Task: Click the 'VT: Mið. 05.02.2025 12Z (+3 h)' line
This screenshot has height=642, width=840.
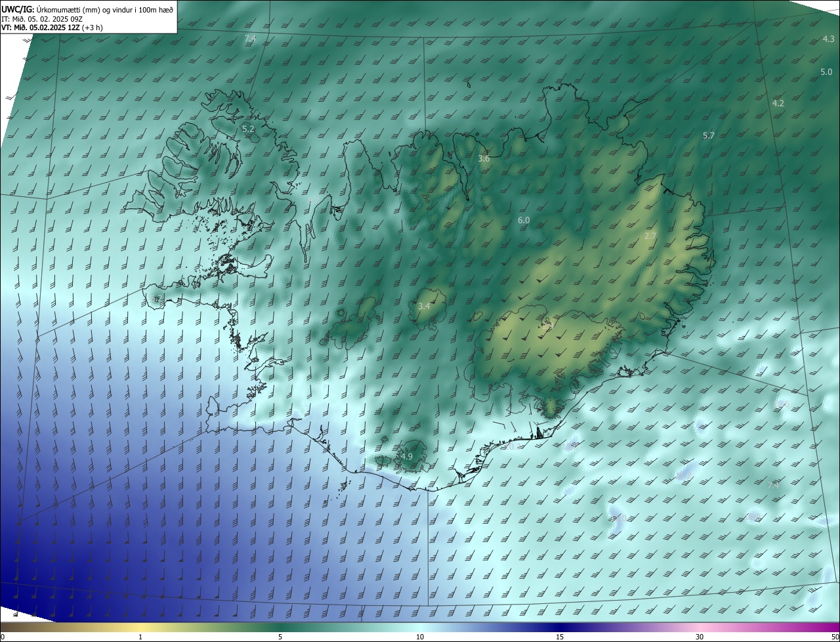Action: (x=52, y=28)
